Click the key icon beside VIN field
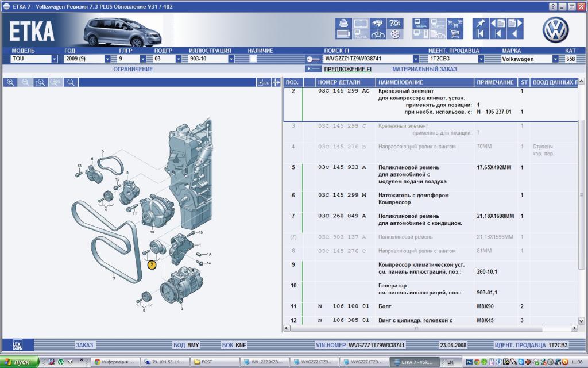Image resolution: width=588 pixels, height=368 pixels. pyautogui.click(x=313, y=59)
